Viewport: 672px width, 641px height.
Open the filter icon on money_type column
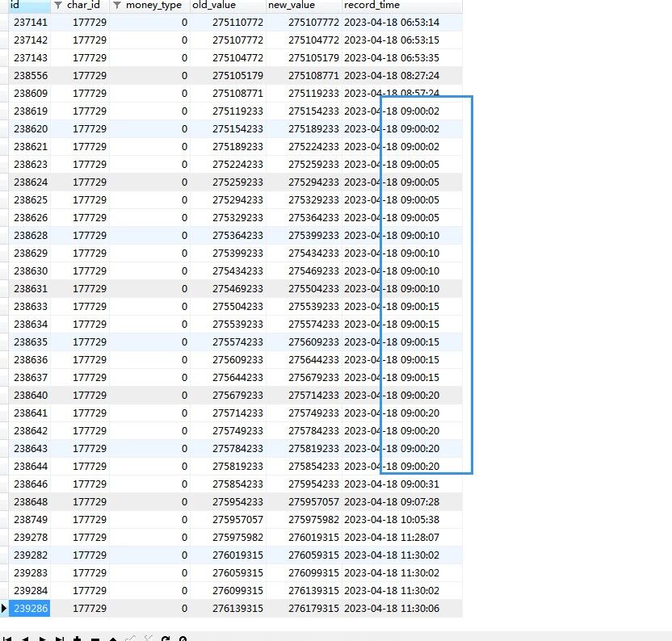click(x=117, y=5)
